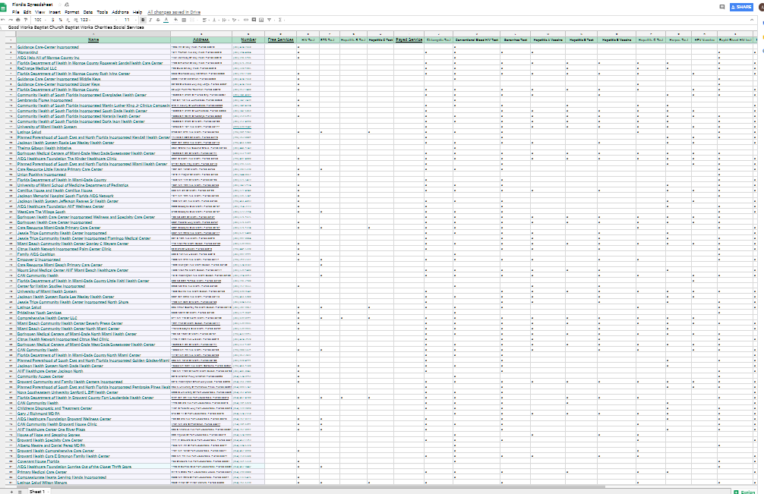Image resolution: width=764 pixels, height=494 pixels.
Task: Select the Family AIDS Coalition cell
Action: coord(93,254)
